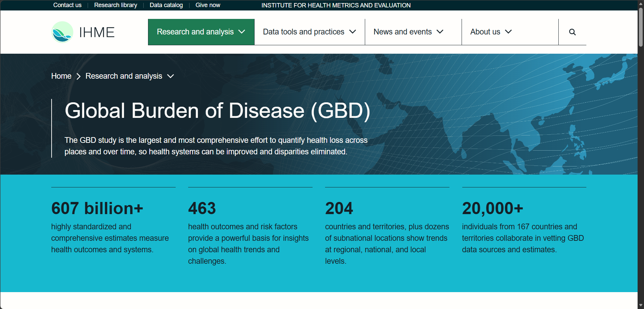Click the IHME leaf logo icon
Image resolution: width=644 pixels, height=309 pixels.
(x=62, y=32)
